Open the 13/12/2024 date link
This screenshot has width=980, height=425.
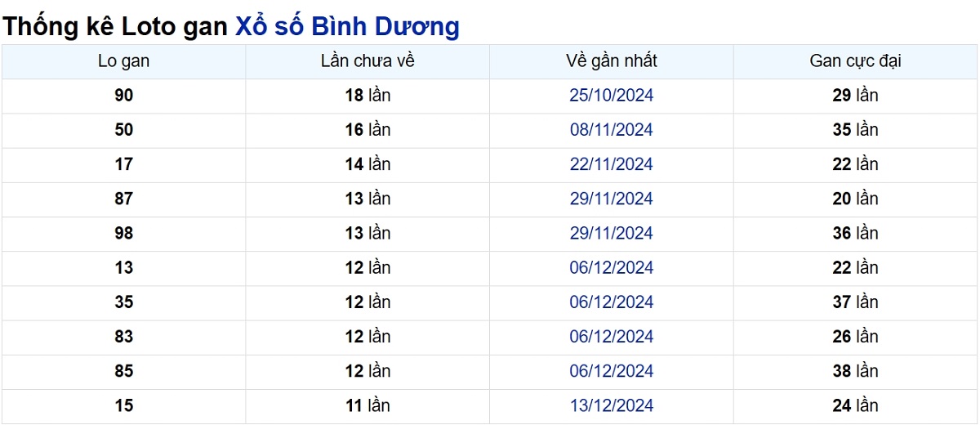(612, 405)
